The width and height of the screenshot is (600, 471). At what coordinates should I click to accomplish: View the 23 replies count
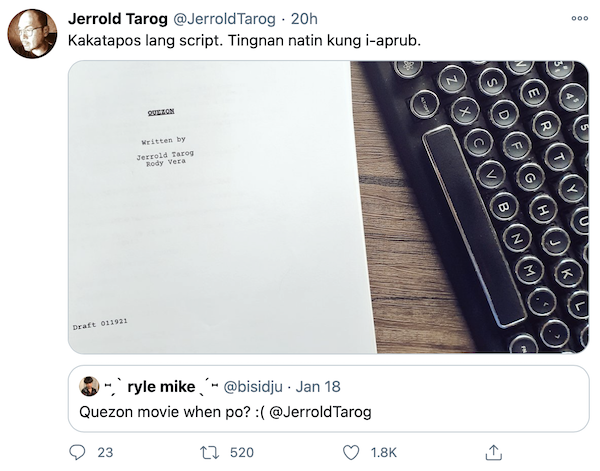coord(104,452)
